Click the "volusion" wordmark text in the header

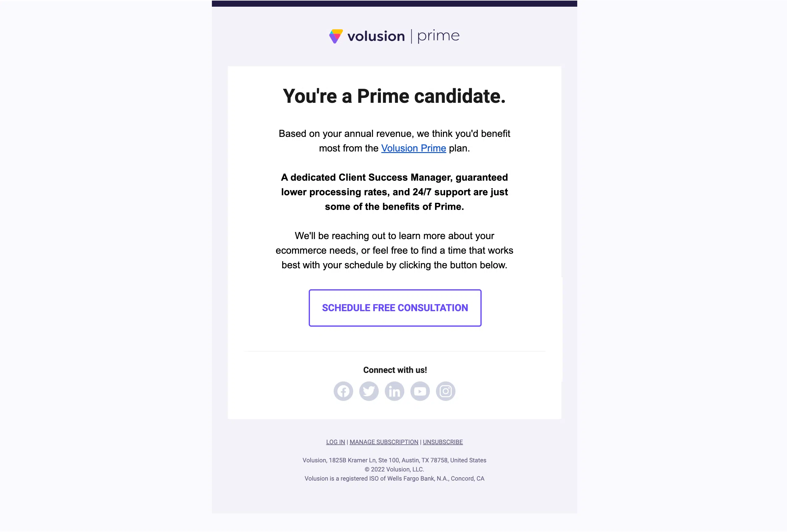[x=376, y=36]
